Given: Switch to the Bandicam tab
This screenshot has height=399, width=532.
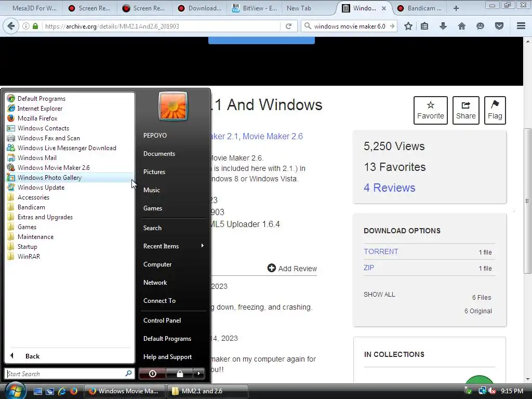Looking at the screenshot, I should tap(420, 8).
